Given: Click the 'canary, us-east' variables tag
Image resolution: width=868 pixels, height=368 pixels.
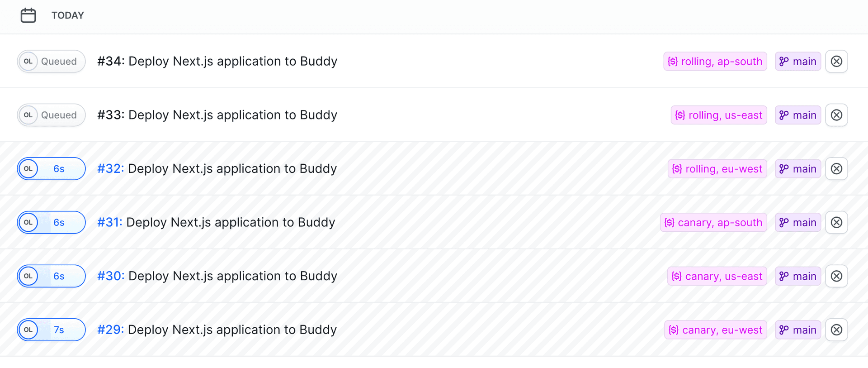Looking at the screenshot, I should pos(717,276).
